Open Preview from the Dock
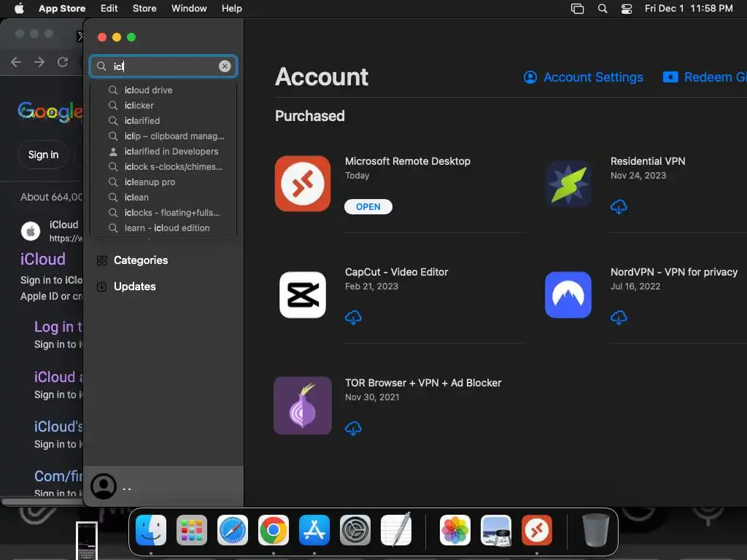 click(496, 530)
